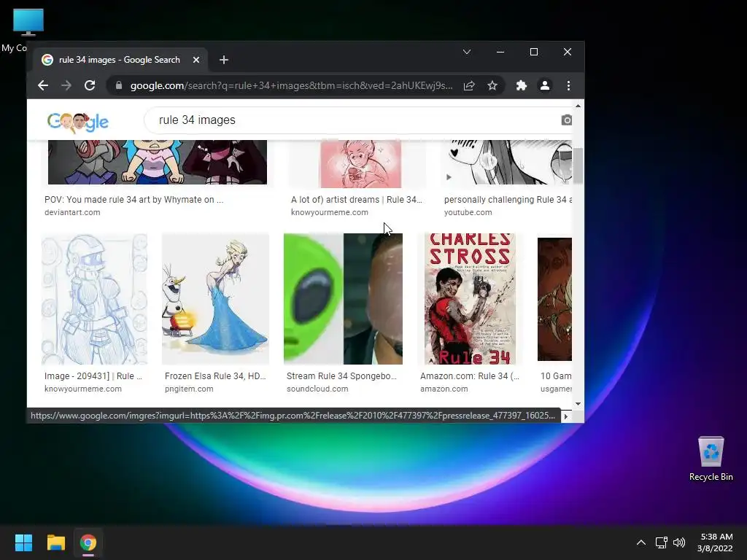Click the vertical scrollbar down arrow
Viewport: 747px width, 560px height.
(x=578, y=404)
